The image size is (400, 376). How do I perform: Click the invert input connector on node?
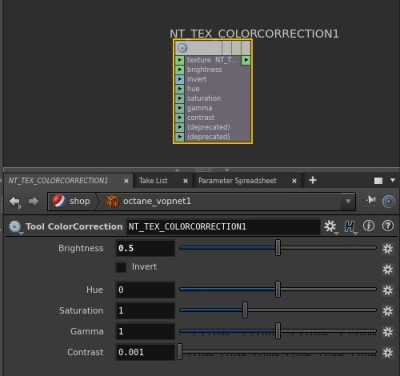[x=180, y=79]
